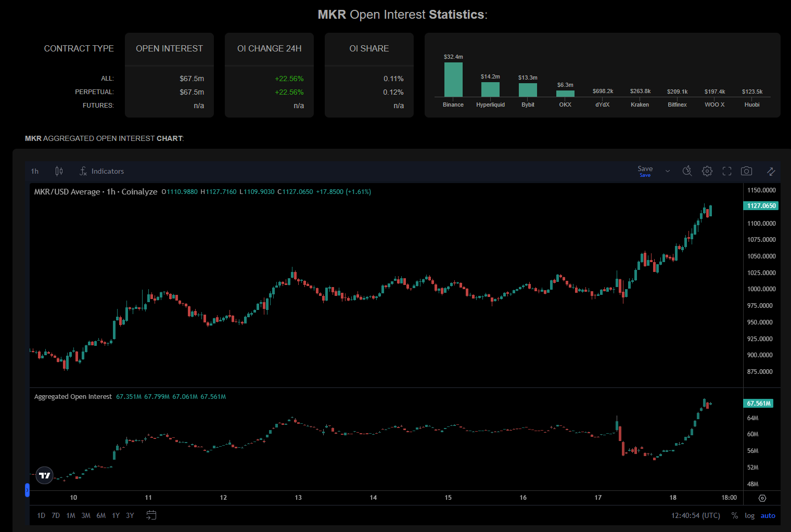
Task: Click the Bybit open interest bar
Action: pyautogui.click(x=528, y=90)
